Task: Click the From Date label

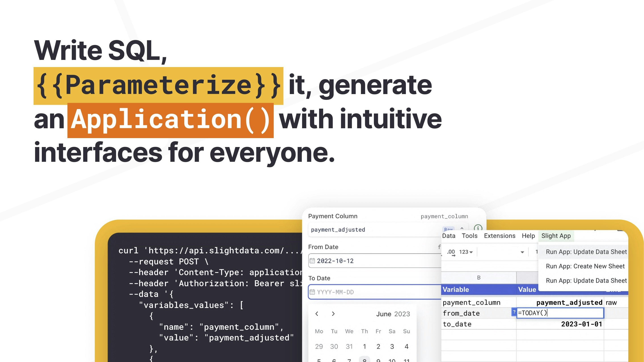Action: [x=323, y=247]
